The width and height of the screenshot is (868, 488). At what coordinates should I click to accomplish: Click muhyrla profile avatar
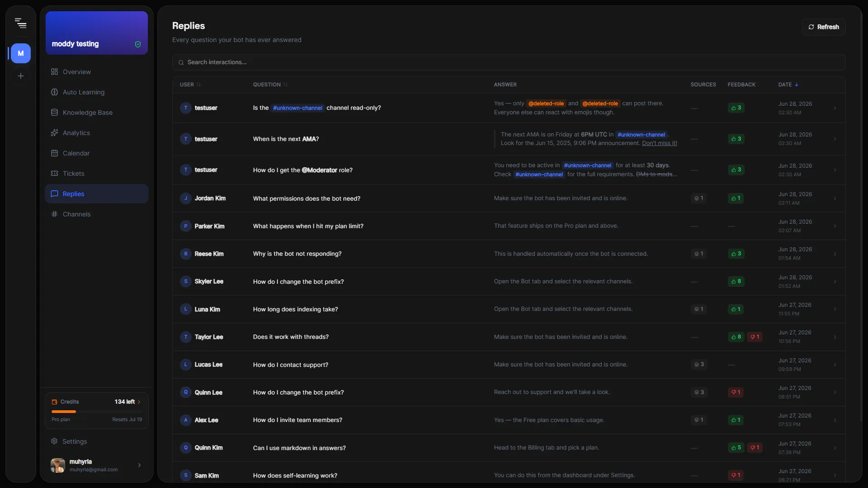[x=58, y=465]
